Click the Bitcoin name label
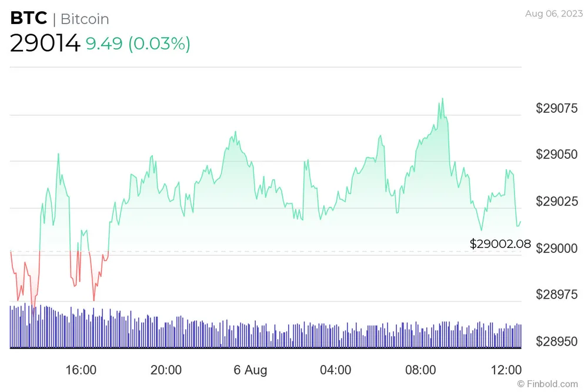The height and width of the screenshot is (392, 588). pyautogui.click(x=85, y=19)
